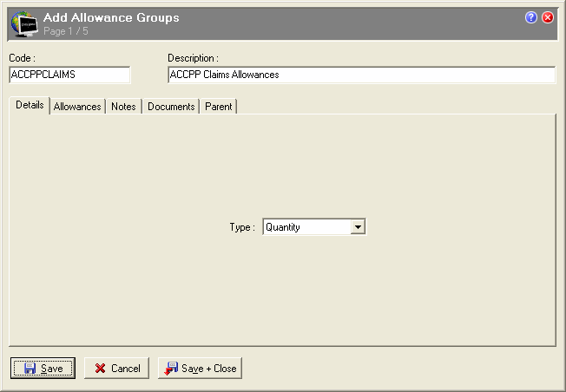This screenshot has height=392, width=566.
Task: Select the Documents tab
Action: (x=171, y=107)
